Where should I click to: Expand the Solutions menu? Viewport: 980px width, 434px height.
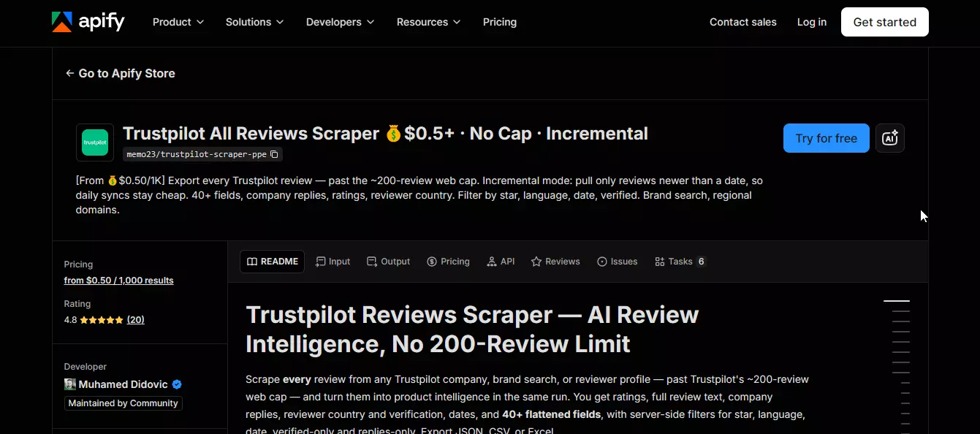tap(254, 22)
